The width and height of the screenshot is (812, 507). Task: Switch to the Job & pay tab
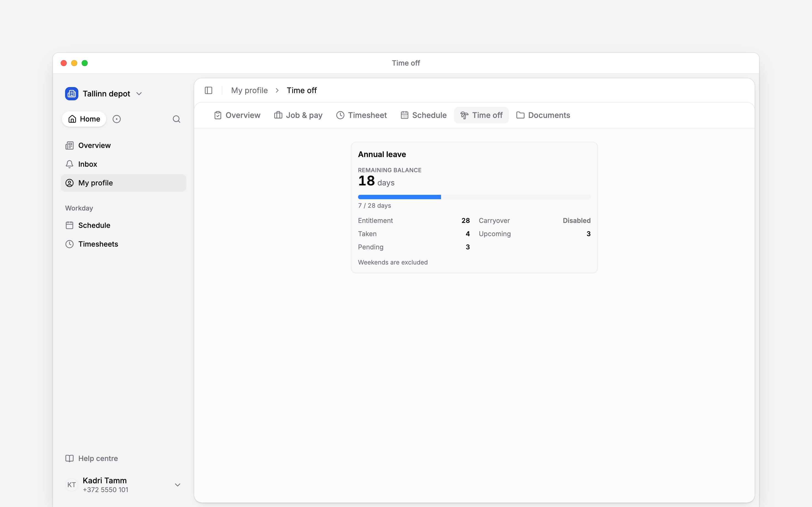pyautogui.click(x=298, y=115)
